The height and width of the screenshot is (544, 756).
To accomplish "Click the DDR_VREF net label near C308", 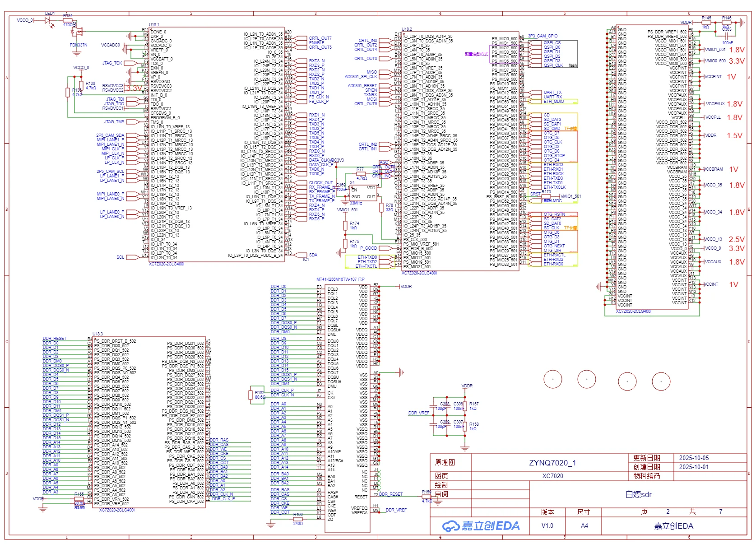I will (418, 413).
